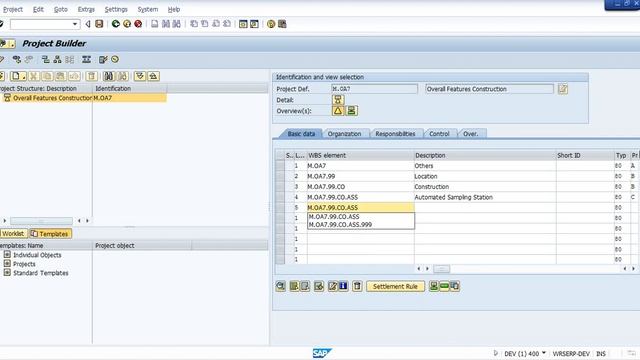The width and height of the screenshot is (640, 360).
Task: Click the green minus icon right of Settlement Rule
Action: point(444,287)
